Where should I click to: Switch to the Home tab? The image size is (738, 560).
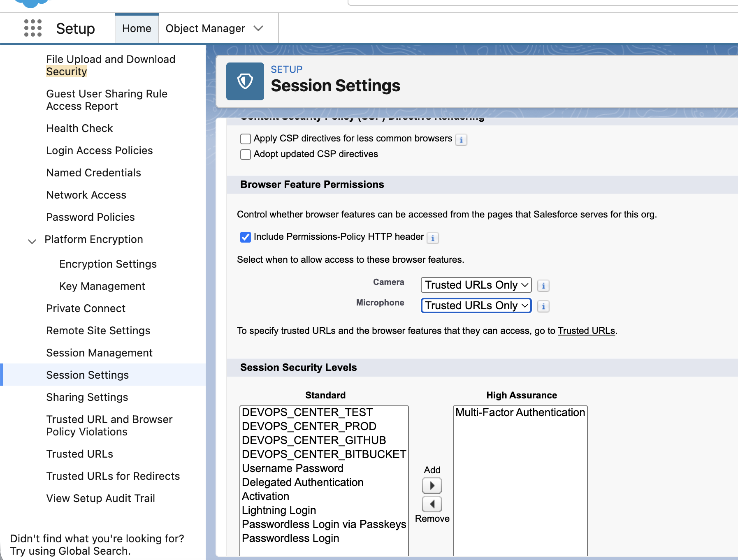[x=137, y=28]
